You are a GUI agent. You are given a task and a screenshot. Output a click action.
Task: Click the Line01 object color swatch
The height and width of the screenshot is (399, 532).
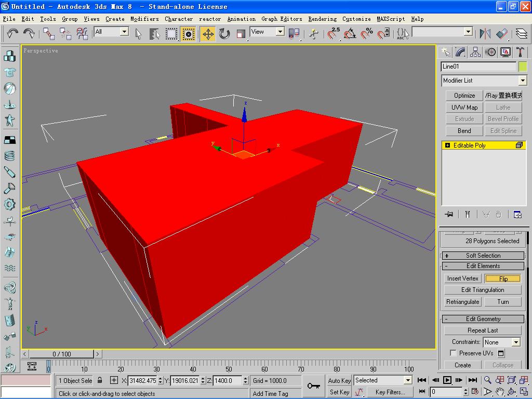(523, 66)
